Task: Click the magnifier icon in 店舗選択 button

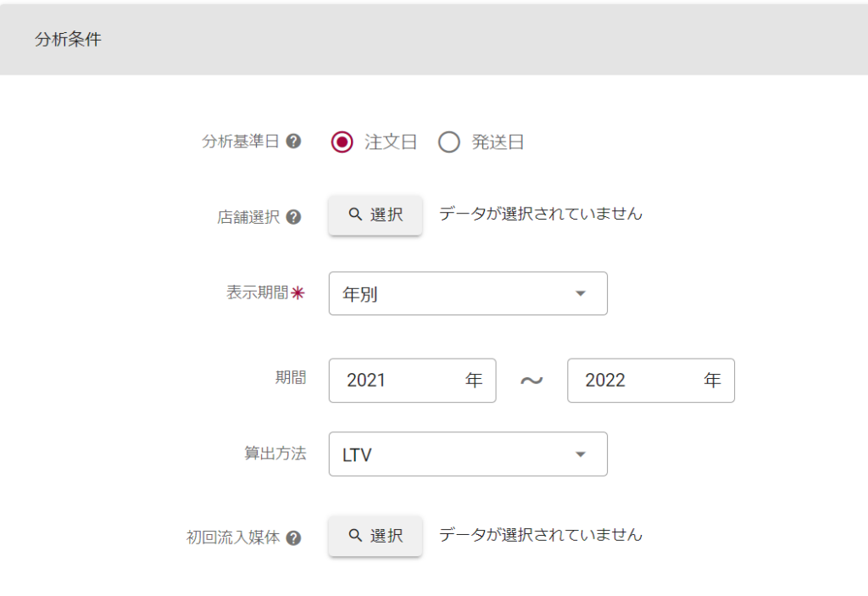Action: click(356, 214)
